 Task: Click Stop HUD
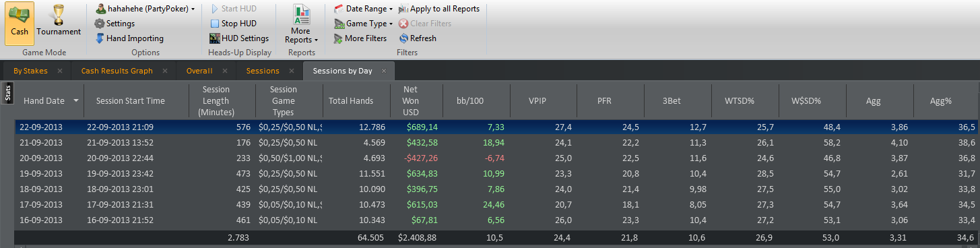[233, 24]
